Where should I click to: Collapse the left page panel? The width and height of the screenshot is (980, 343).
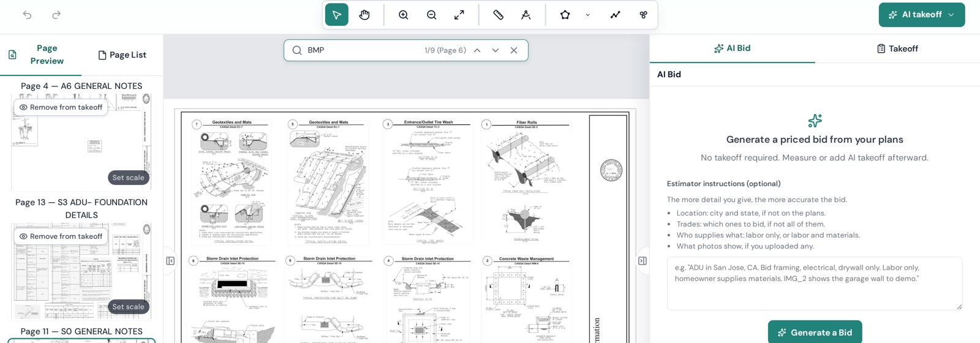tap(170, 261)
